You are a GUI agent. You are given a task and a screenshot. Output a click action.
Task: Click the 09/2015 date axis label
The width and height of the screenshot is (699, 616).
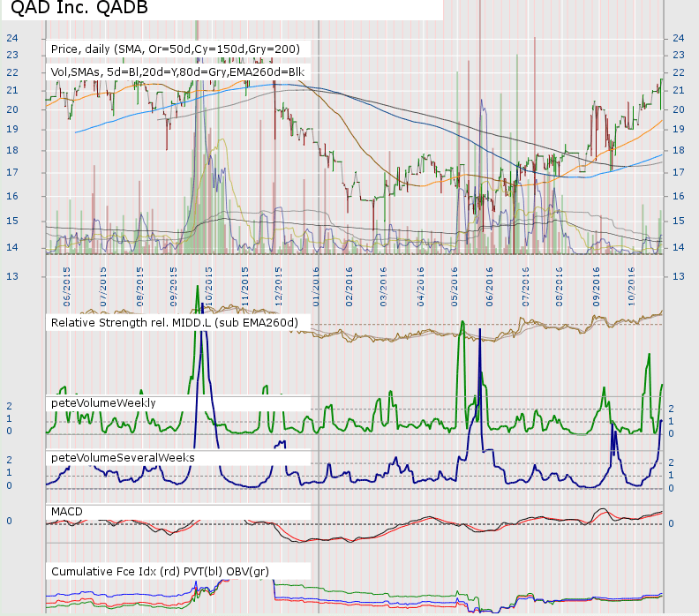pyautogui.click(x=174, y=287)
